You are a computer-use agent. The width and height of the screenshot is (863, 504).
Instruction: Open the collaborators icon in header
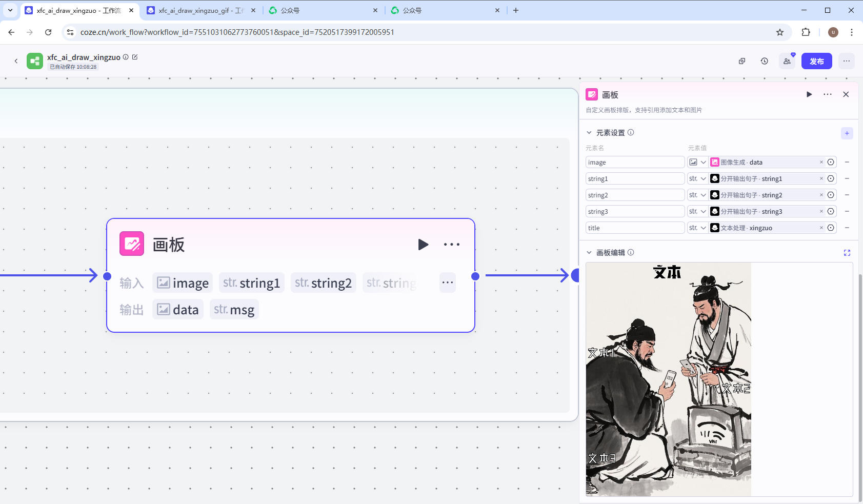pos(787,61)
